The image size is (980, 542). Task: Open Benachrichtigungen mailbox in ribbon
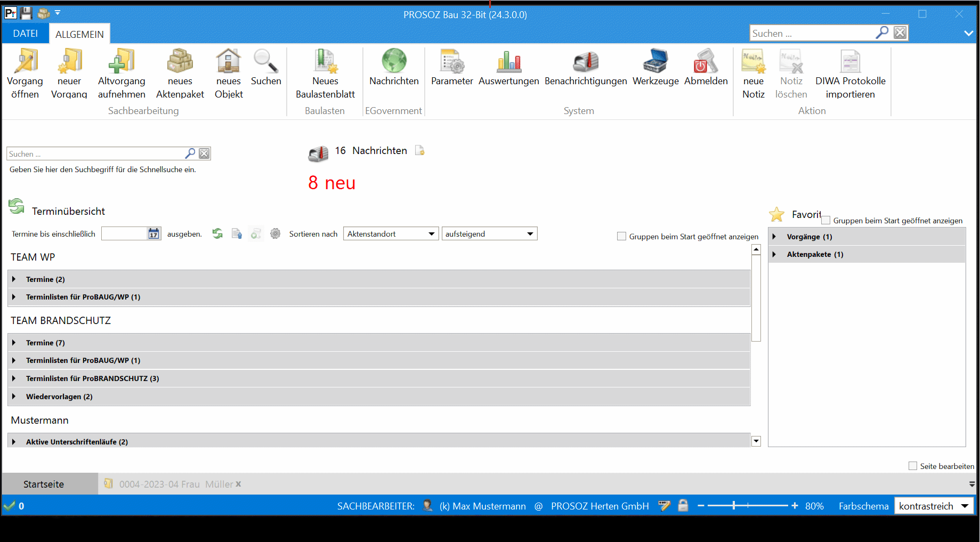[586, 67]
